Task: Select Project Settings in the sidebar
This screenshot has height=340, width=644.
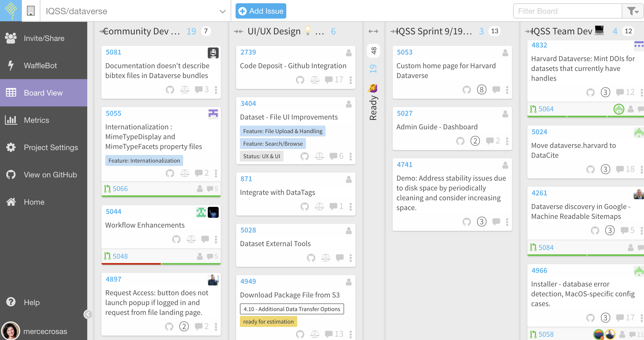Action: [51, 147]
